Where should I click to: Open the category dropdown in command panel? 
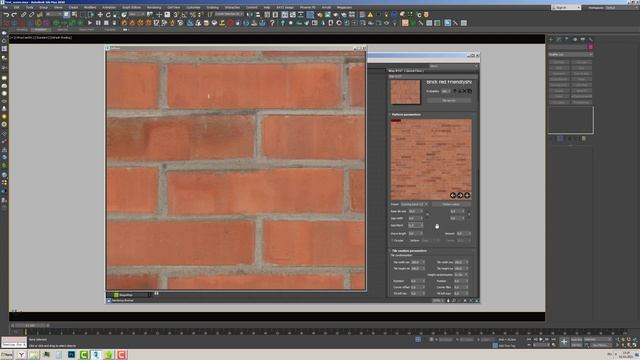[x=570, y=54]
